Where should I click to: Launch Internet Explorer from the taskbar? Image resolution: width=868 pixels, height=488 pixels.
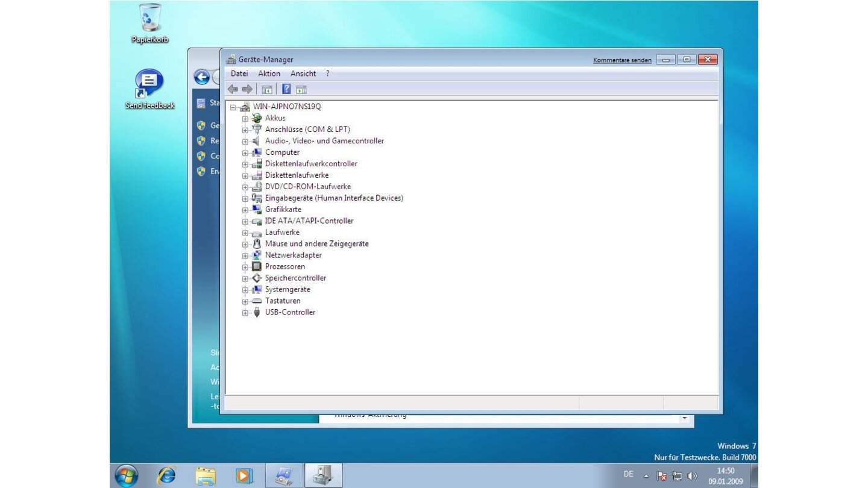(x=166, y=476)
